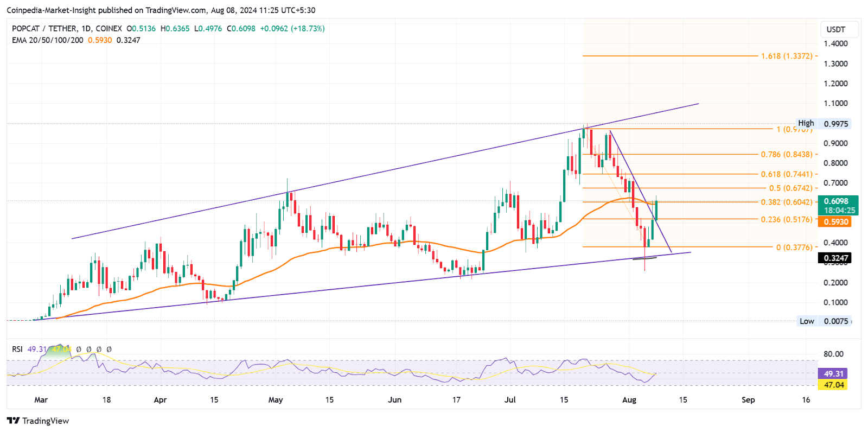Click the Sep date on time axis
Screen dimensions: 868x432
[x=748, y=399]
